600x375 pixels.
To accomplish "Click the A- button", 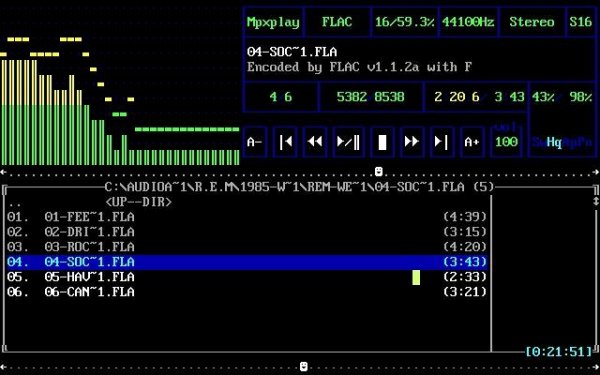I will point(254,142).
